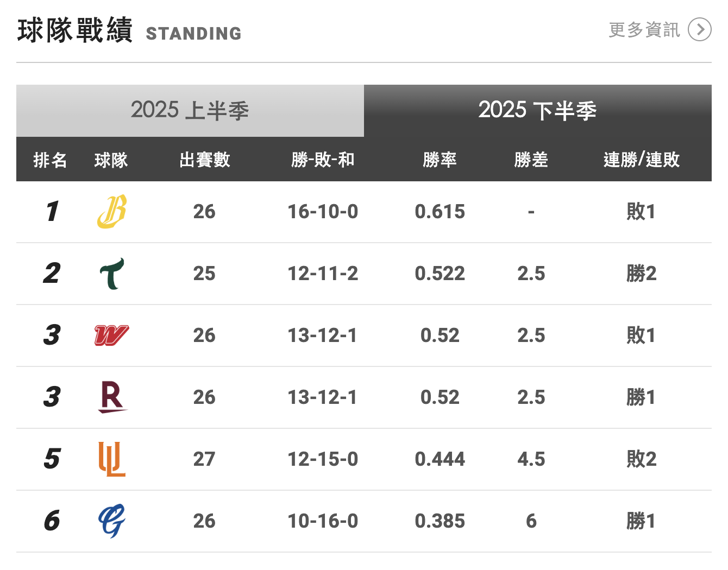728x570 pixels.
Task: Click the 連勝/連敗 column header
Action: pos(641,160)
